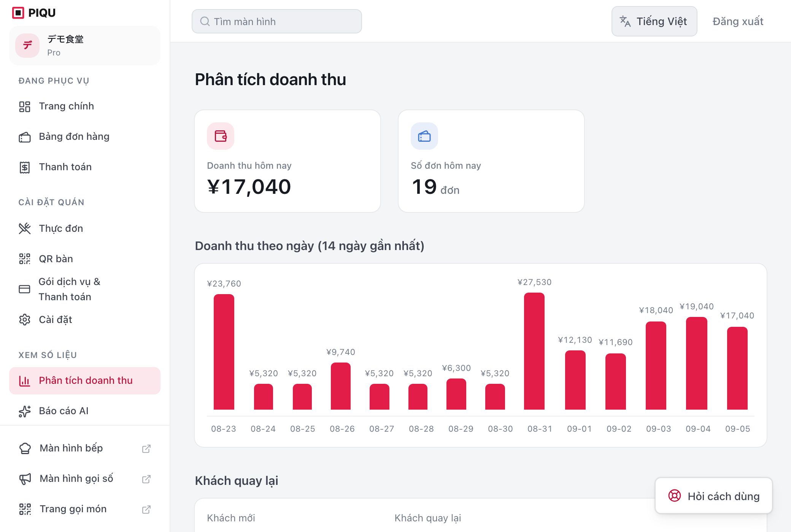Focus the Tìm màn hình search field

(277, 21)
